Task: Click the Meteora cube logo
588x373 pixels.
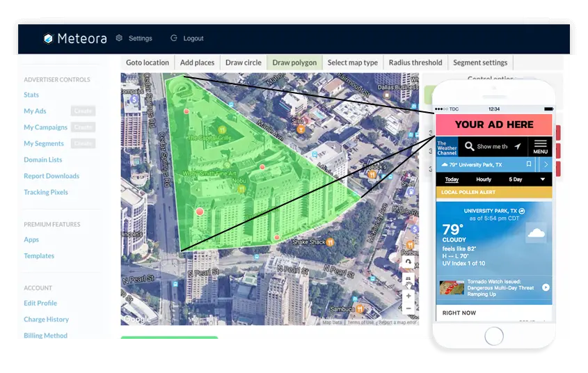Action: pos(48,38)
